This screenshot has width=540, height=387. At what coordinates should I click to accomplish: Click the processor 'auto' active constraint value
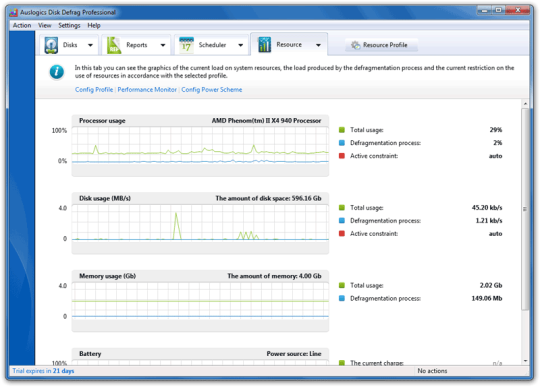496,156
